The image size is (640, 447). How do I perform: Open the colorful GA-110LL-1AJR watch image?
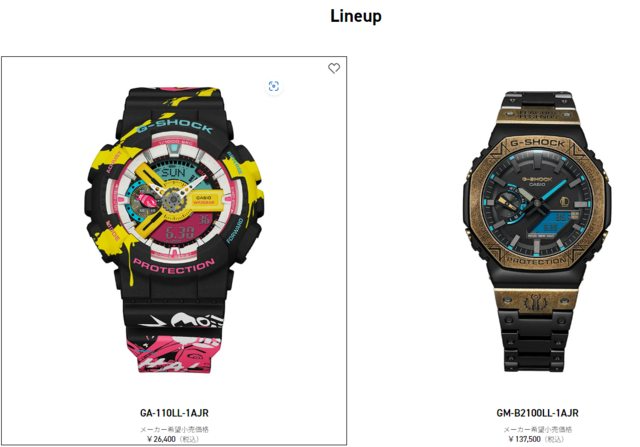pos(174,229)
